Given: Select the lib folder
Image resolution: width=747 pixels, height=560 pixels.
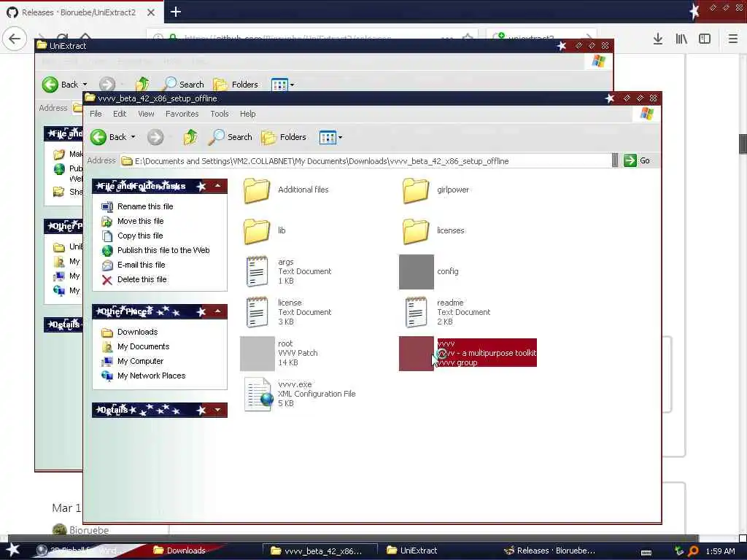Looking at the screenshot, I should (x=264, y=231).
